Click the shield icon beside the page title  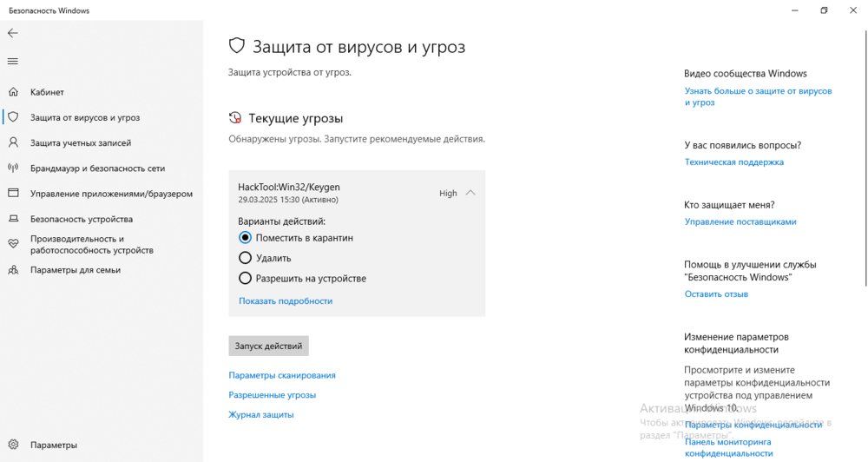[237, 45]
